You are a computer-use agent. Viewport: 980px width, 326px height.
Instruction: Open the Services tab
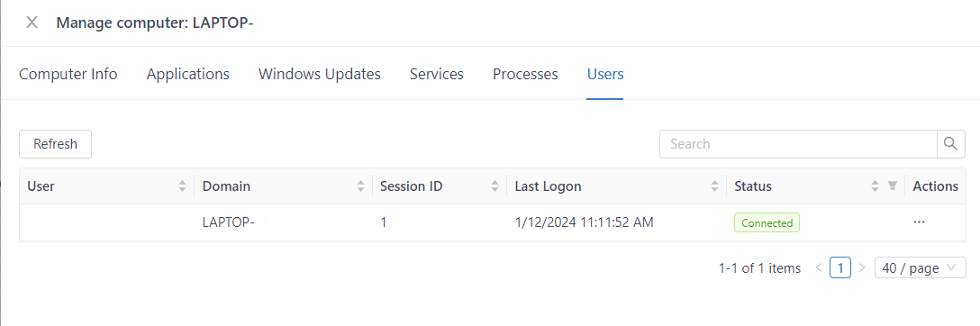tap(437, 74)
